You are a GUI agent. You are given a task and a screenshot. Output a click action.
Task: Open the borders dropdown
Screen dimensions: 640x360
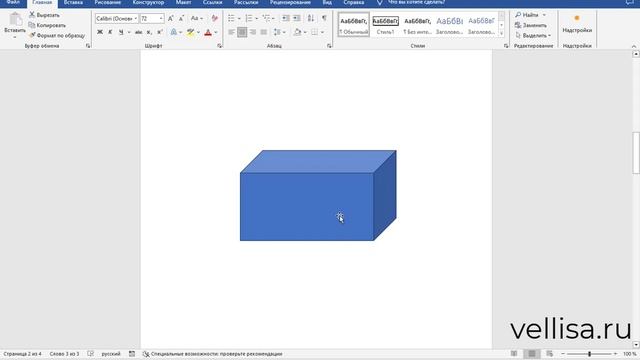[x=322, y=32]
